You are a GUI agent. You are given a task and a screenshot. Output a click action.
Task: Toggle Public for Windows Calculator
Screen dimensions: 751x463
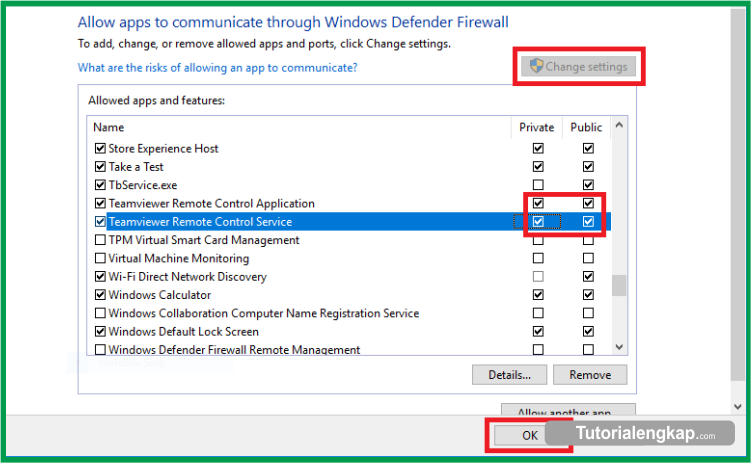pyautogui.click(x=588, y=295)
